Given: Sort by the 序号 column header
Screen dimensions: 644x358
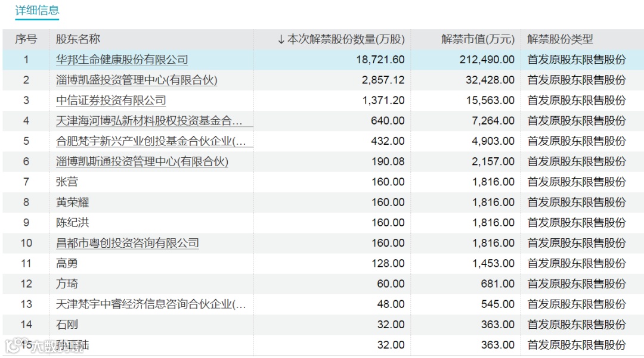Looking at the screenshot, I should click(x=26, y=39).
